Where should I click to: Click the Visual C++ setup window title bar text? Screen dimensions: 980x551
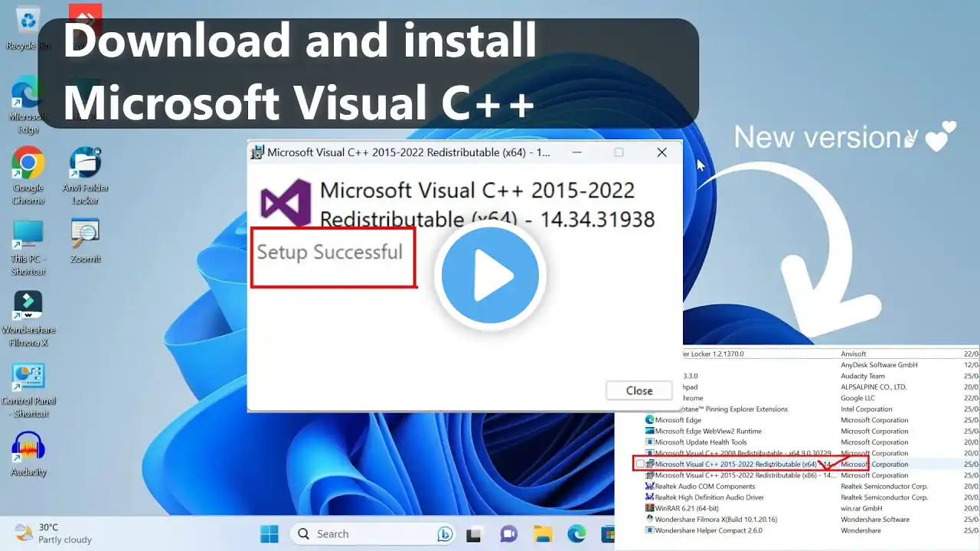coord(409,152)
